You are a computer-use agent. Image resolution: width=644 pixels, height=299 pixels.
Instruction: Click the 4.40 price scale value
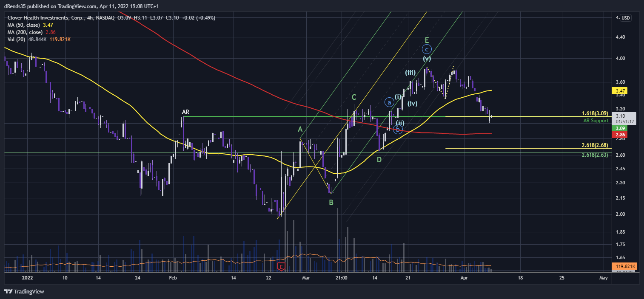click(x=620, y=37)
